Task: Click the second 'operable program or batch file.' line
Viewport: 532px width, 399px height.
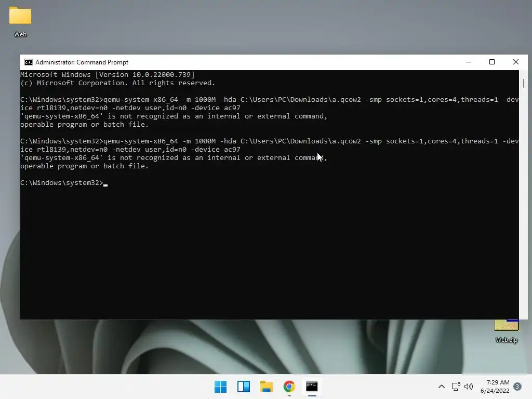Action: tap(85, 166)
